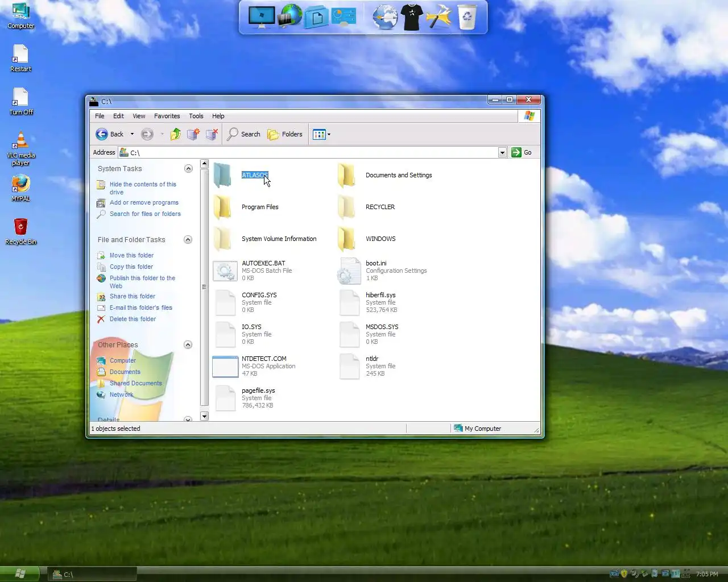This screenshot has height=582, width=728.
Task: Select the boot.ini file icon
Action: 349,271
